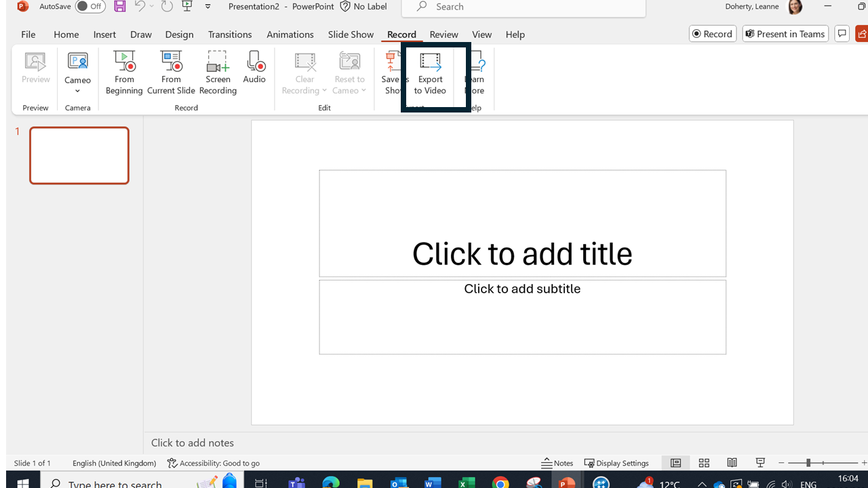868x488 pixels.
Task: Click the Save icon in title bar
Action: pos(119,7)
